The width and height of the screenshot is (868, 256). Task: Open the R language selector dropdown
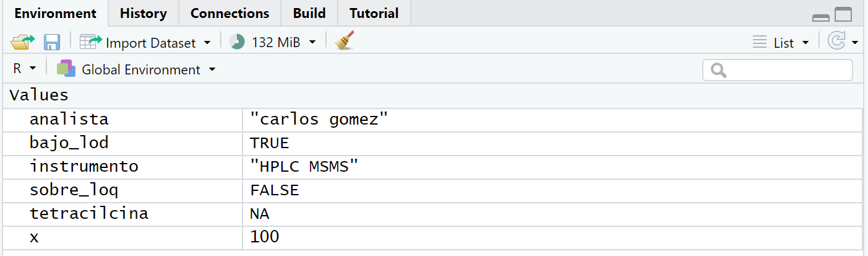(x=25, y=69)
